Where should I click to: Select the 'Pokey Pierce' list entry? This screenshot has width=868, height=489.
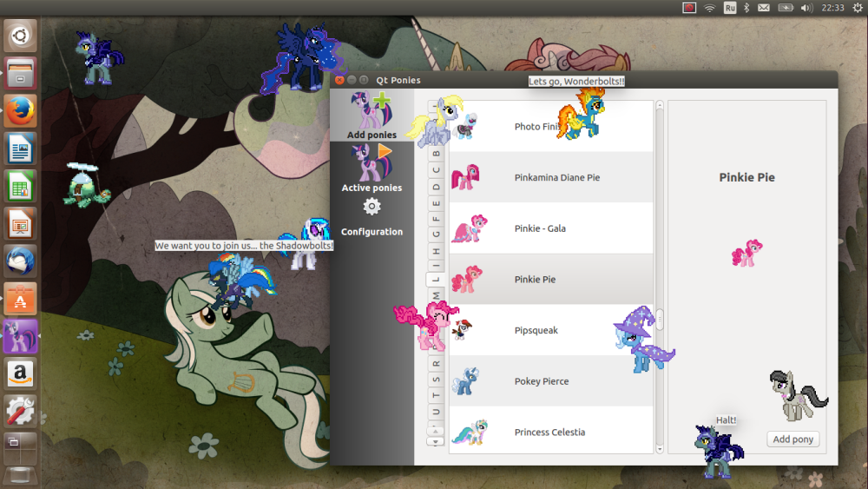551,381
